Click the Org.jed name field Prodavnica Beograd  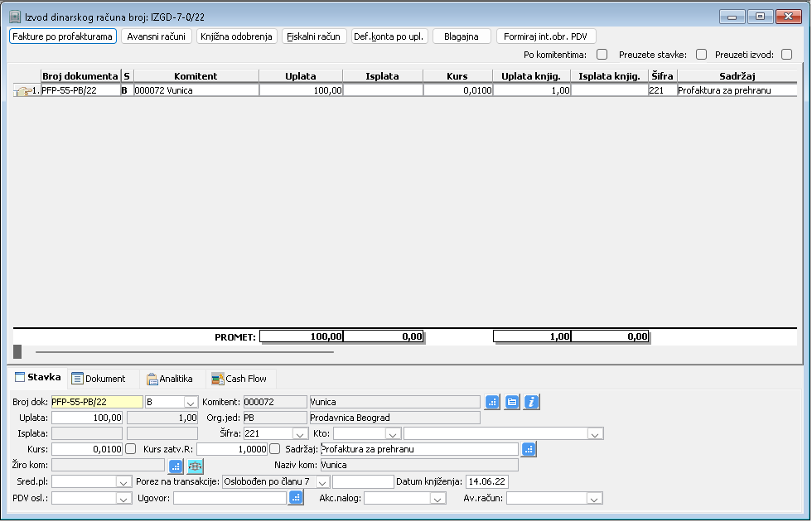(x=394, y=418)
